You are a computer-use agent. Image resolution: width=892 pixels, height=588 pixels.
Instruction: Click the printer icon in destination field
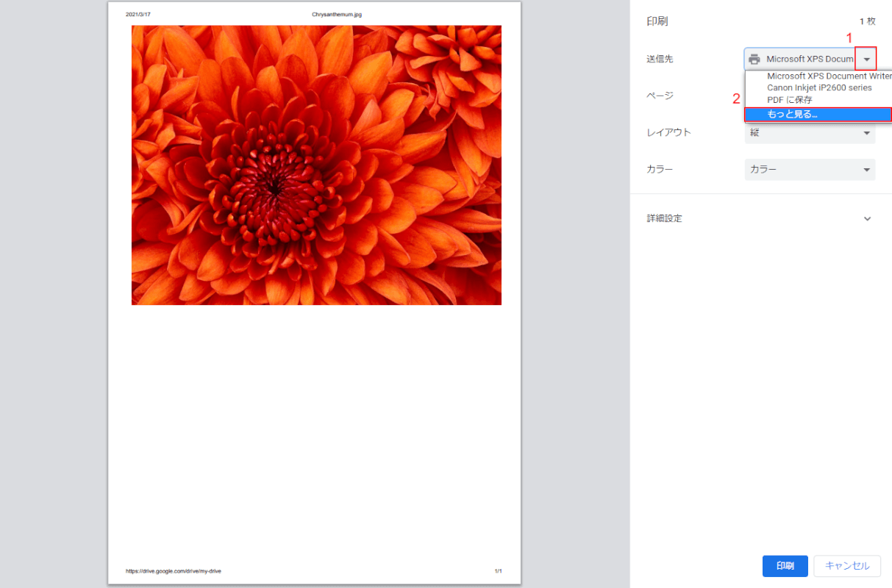pos(754,60)
